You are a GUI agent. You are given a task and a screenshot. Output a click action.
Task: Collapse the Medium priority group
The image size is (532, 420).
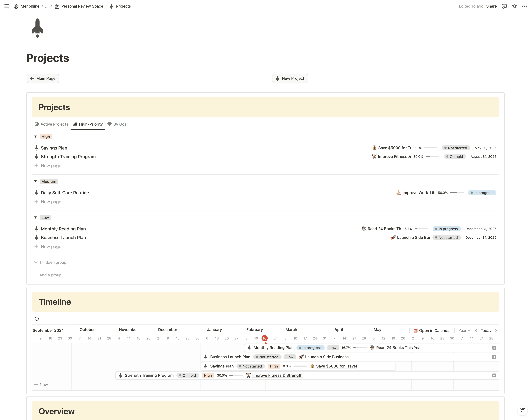35,181
